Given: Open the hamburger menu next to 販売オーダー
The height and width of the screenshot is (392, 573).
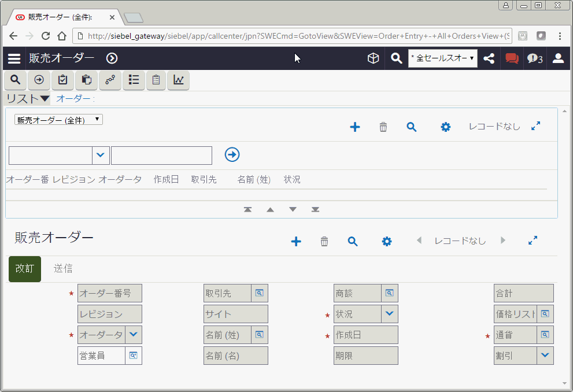Looking at the screenshot, I should 14,58.
